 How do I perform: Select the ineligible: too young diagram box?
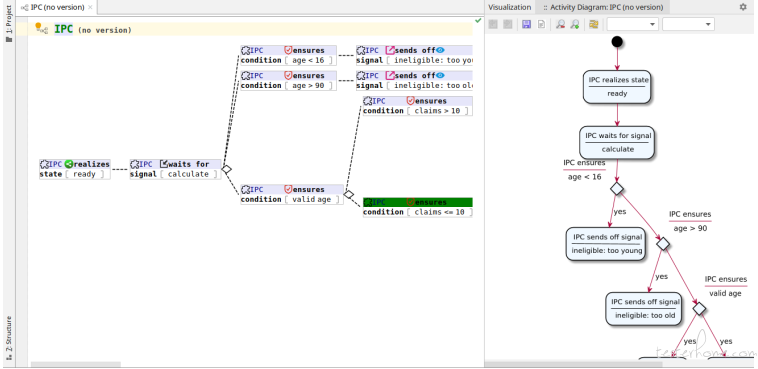(x=607, y=244)
